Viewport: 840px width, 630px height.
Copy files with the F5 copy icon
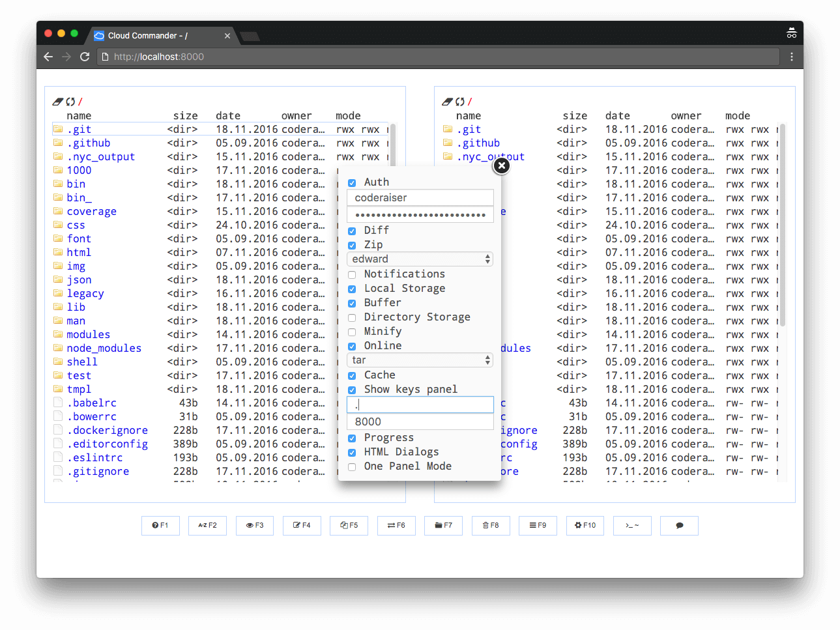point(349,525)
